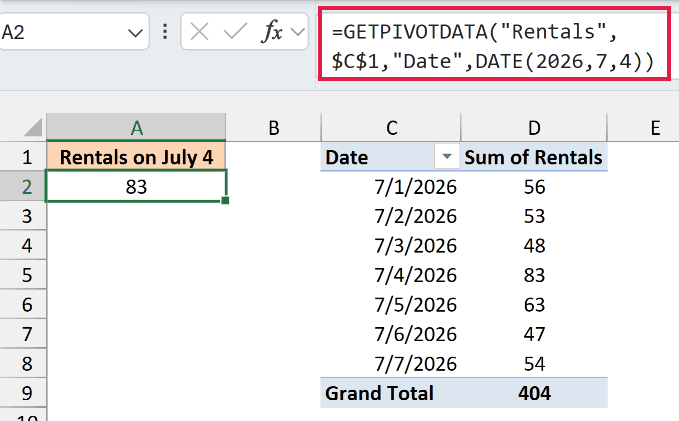The height and width of the screenshot is (421, 679).
Task: Select row 8 header
Action: tap(23, 363)
